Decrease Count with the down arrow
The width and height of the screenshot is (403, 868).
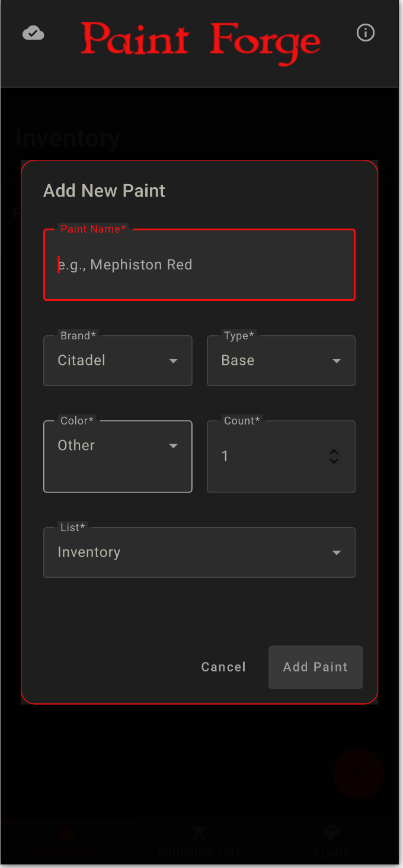pyautogui.click(x=334, y=460)
